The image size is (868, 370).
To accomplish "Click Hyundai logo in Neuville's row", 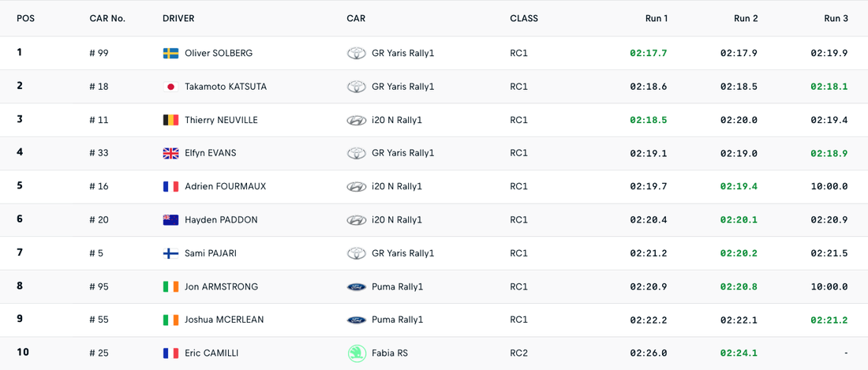I will (357, 120).
